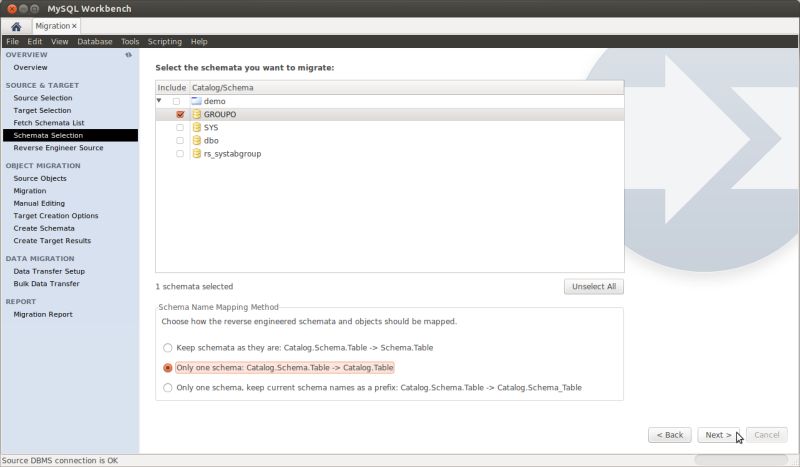Open the Migration Report step
Image resolution: width=800 pixels, height=467 pixels.
pos(43,314)
